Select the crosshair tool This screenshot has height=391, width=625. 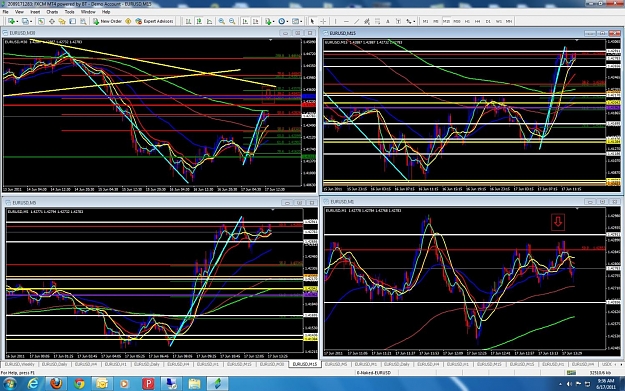coord(323,21)
